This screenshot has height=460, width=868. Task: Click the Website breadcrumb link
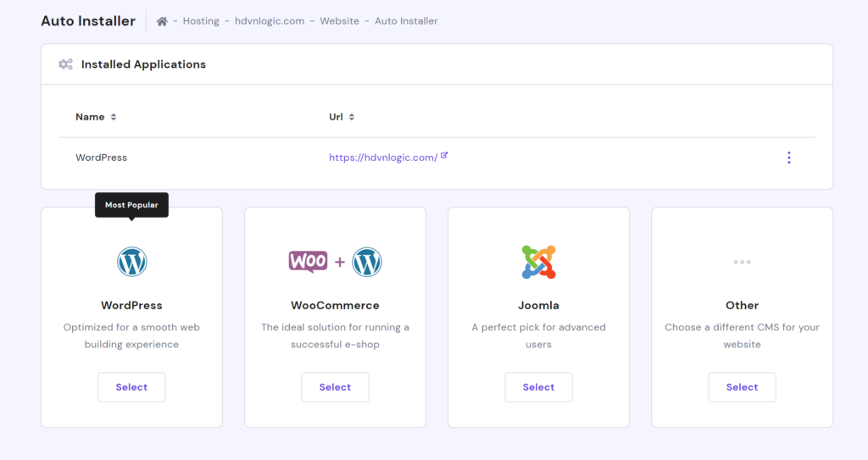click(x=339, y=21)
